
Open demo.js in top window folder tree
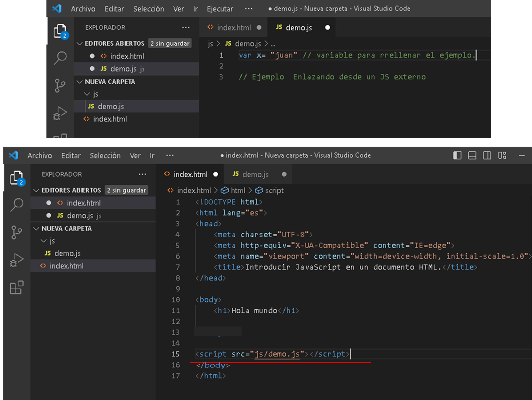(x=136, y=106)
